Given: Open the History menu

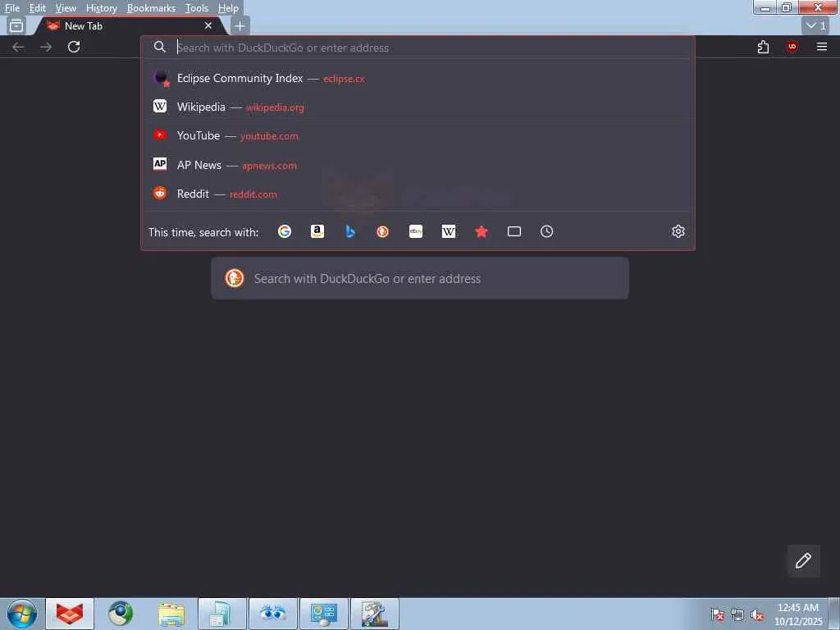Looking at the screenshot, I should (x=101, y=8).
